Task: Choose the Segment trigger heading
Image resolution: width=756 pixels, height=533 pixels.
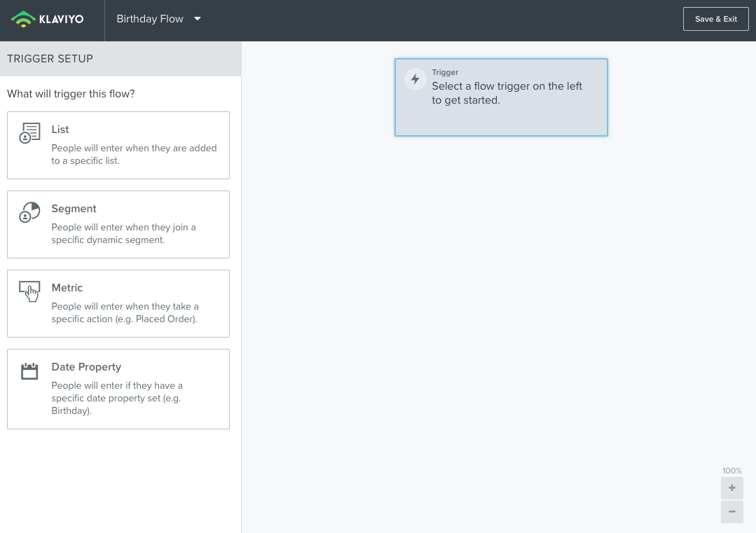Action: click(74, 209)
